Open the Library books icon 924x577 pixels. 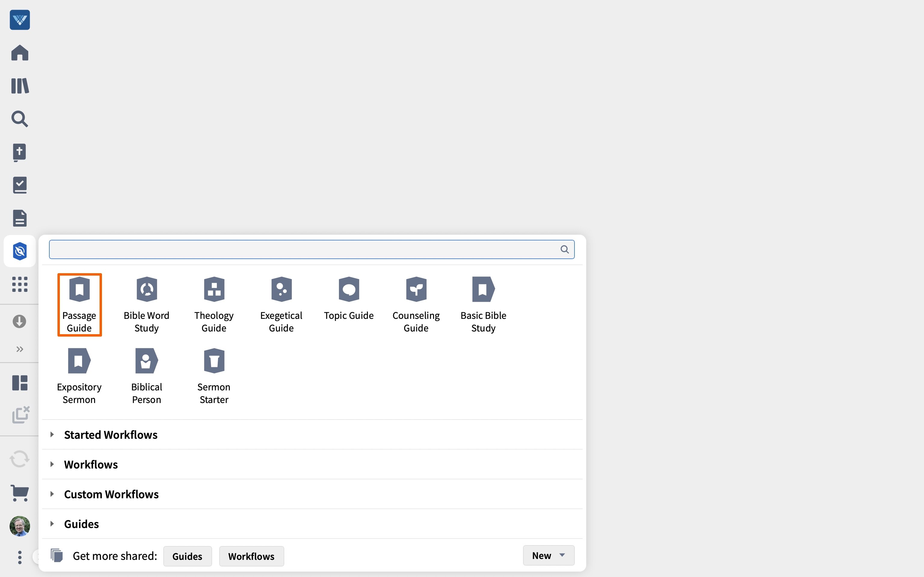tap(20, 86)
